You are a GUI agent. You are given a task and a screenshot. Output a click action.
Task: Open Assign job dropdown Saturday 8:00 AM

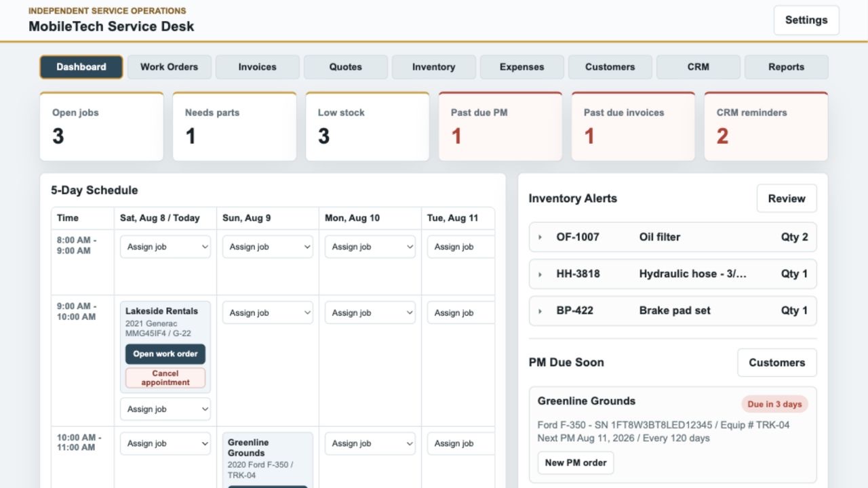point(165,247)
